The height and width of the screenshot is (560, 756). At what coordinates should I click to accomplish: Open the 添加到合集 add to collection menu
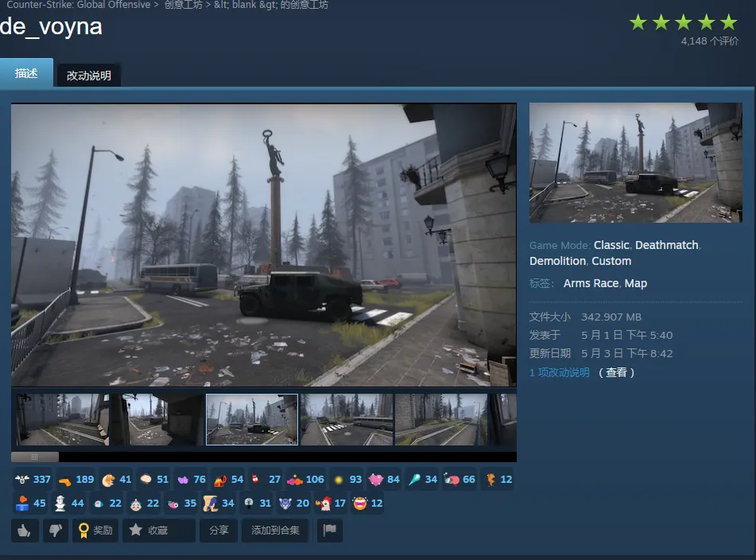275,531
